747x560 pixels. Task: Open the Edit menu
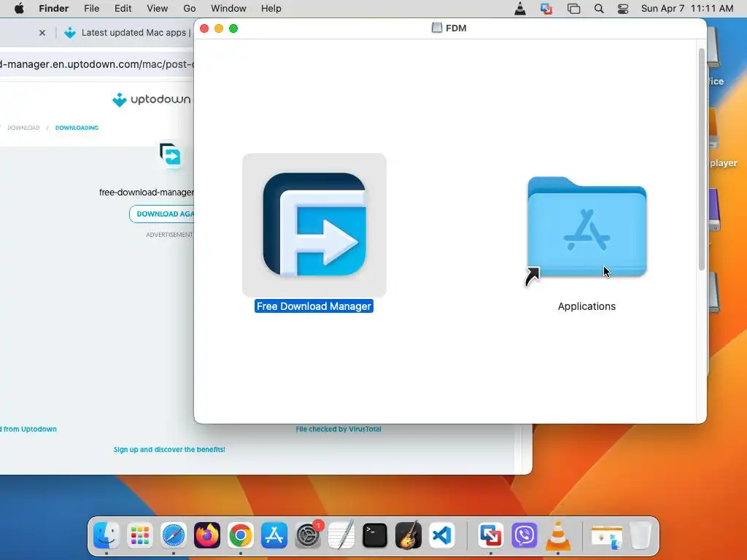click(x=123, y=9)
